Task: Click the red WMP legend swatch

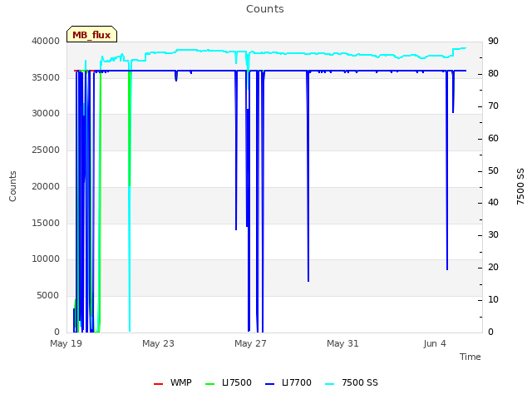Action: click(x=158, y=384)
